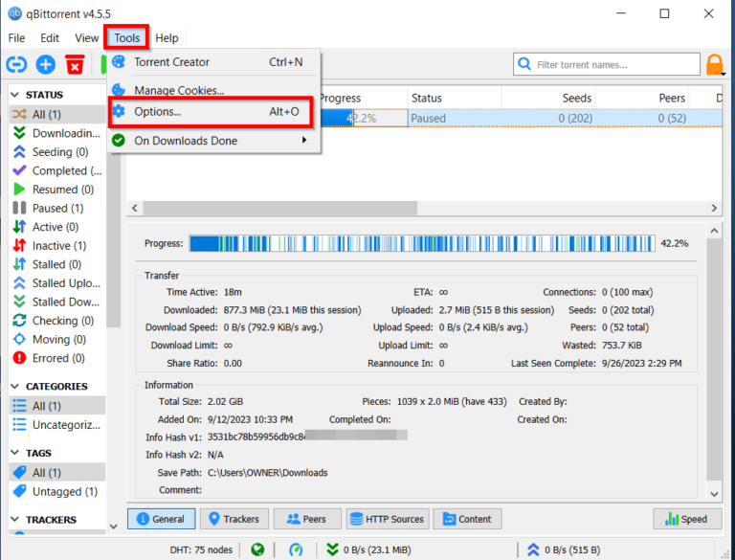Viewport: 735px width, 560px height.
Task: Open the Help menu
Action: [167, 38]
